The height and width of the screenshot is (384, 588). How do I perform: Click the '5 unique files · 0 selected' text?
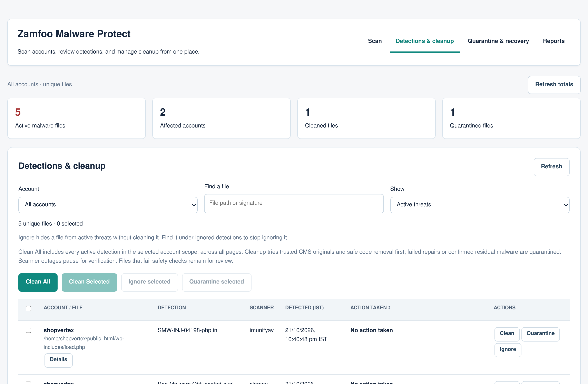pos(50,224)
